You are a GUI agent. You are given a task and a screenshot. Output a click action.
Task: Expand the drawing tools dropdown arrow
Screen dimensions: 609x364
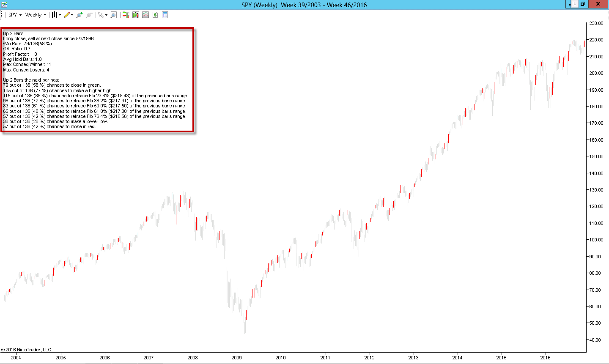(72, 15)
